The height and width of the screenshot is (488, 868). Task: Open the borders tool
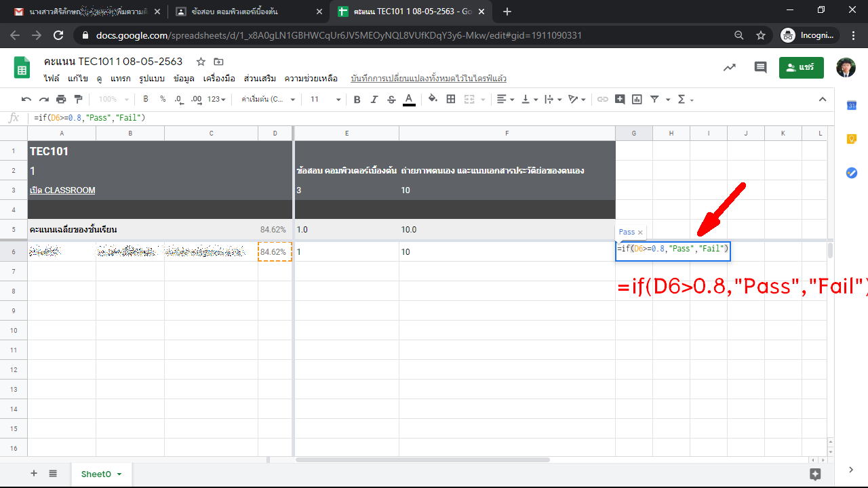point(451,100)
